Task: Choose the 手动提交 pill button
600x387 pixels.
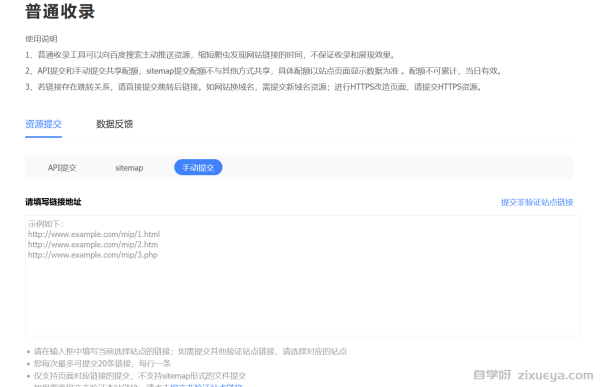Action: (x=198, y=167)
